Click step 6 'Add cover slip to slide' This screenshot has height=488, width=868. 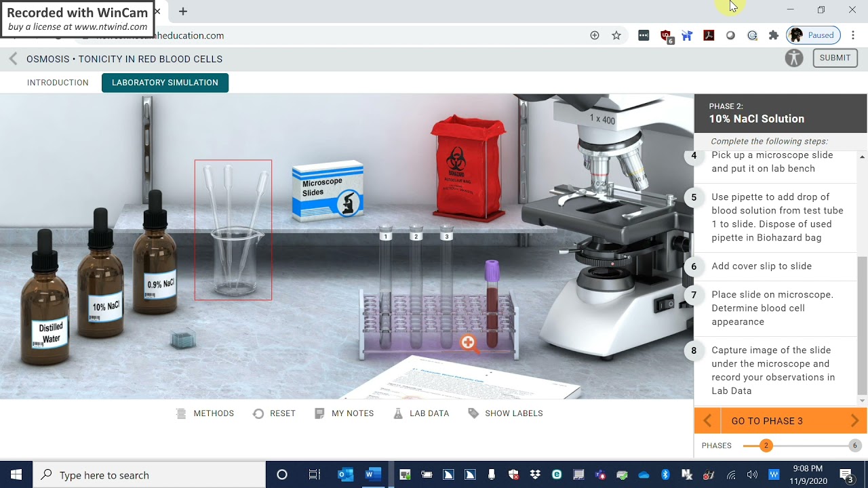762,266
